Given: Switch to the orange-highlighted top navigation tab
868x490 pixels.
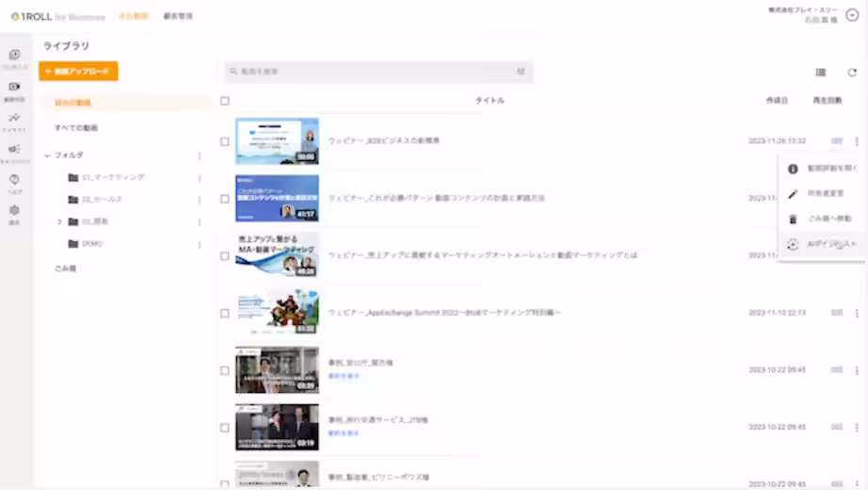Looking at the screenshot, I should (x=134, y=16).
